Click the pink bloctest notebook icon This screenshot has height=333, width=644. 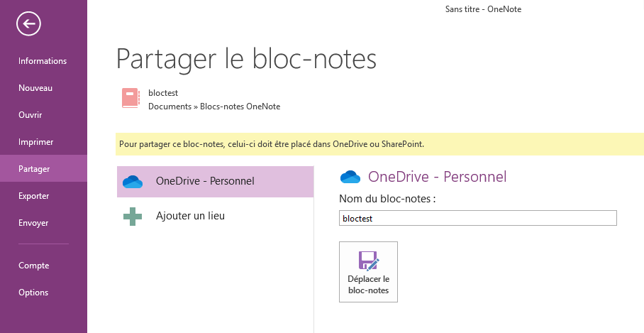tap(131, 98)
